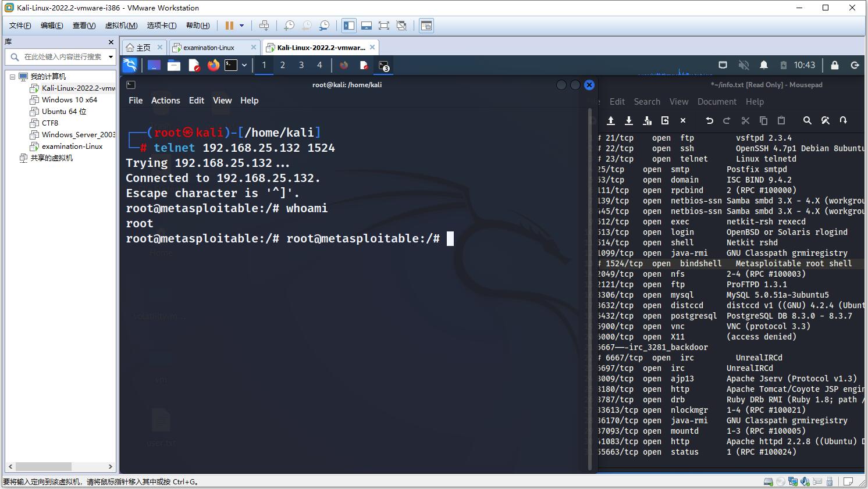Image resolution: width=868 pixels, height=489 pixels.
Task: Click the Undo arrow in Mousepad's toolbar
Action: click(709, 120)
